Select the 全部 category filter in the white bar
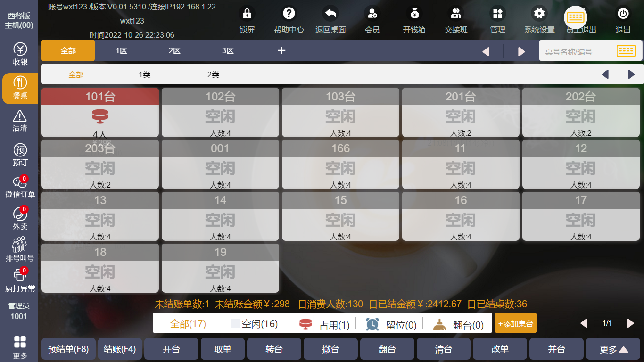 pos(76,74)
